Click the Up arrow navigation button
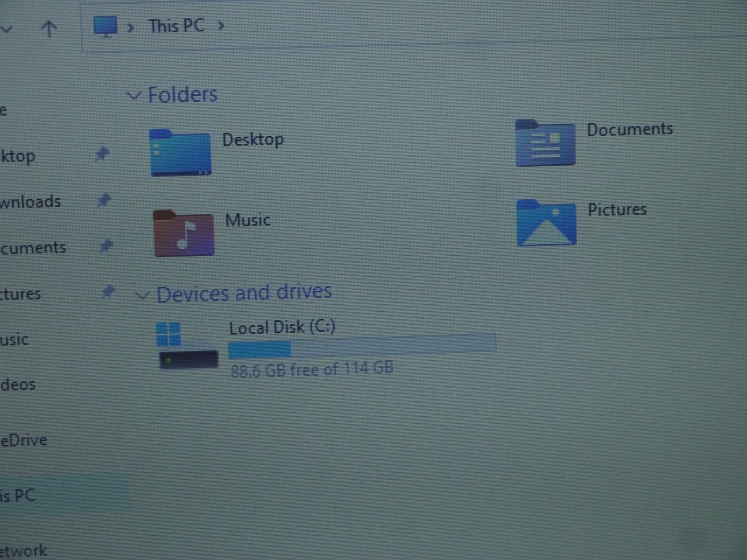 coord(49,29)
